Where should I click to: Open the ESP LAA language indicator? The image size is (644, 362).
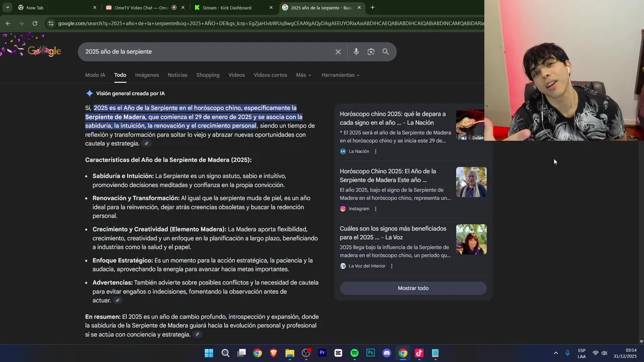(x=582, y=353)
